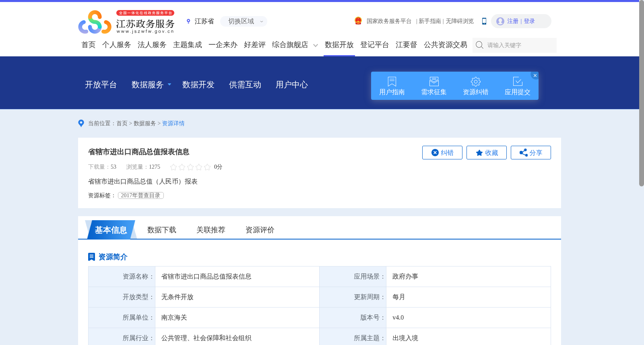
Task: Click the location pin beside 江苏省
Action: [188, 21]
